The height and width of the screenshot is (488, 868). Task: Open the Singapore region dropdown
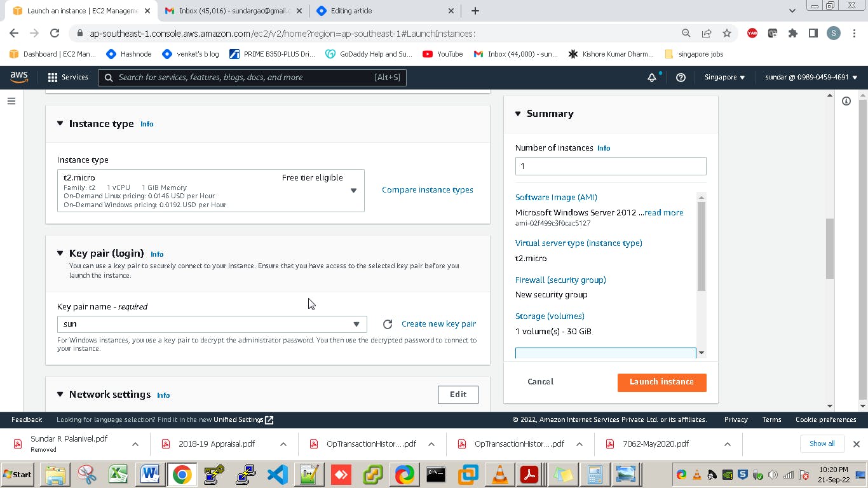[724, 78]
